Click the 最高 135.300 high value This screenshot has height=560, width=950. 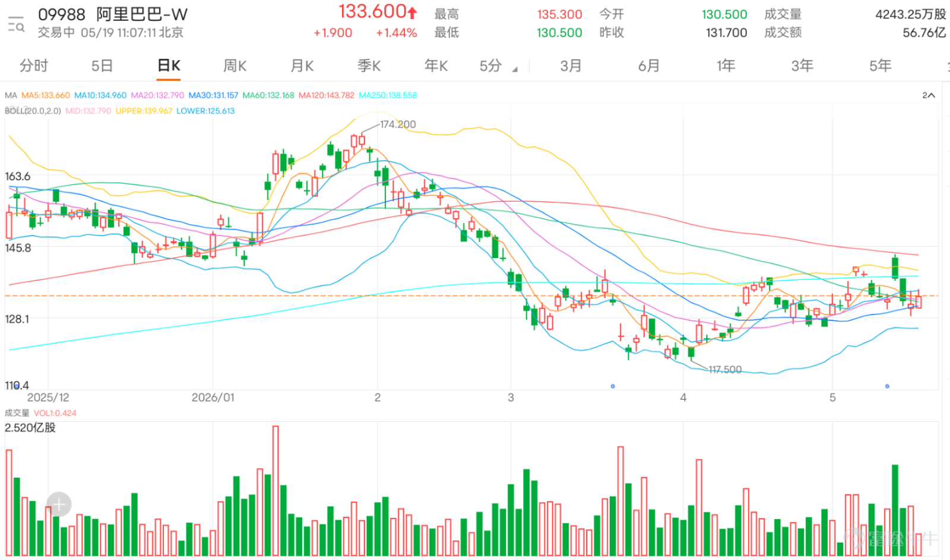(559, 14)
